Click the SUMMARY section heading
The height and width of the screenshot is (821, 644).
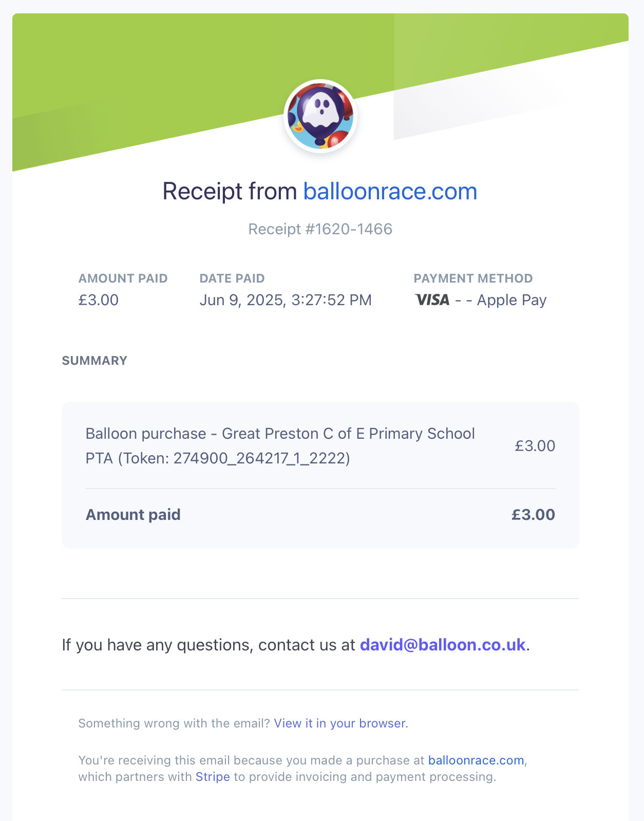(94, 361)
